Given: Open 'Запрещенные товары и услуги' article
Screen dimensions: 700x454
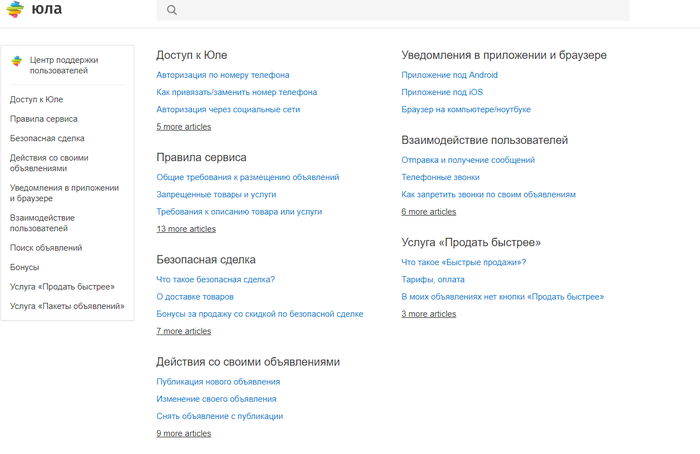Looking at the screenshot, I should (216, 194).
